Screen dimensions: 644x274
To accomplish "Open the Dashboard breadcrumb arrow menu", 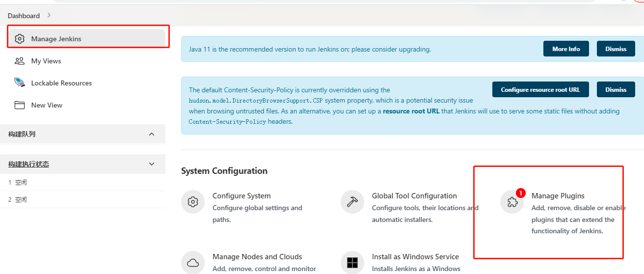I will click(49, 16).
